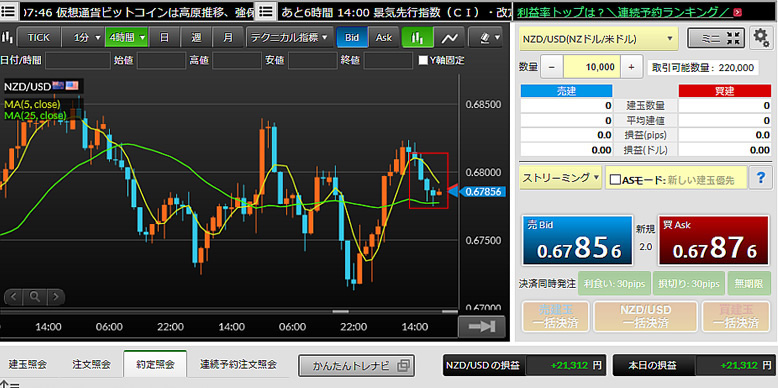Switch to 注文照会 tab

coord(91,365)
